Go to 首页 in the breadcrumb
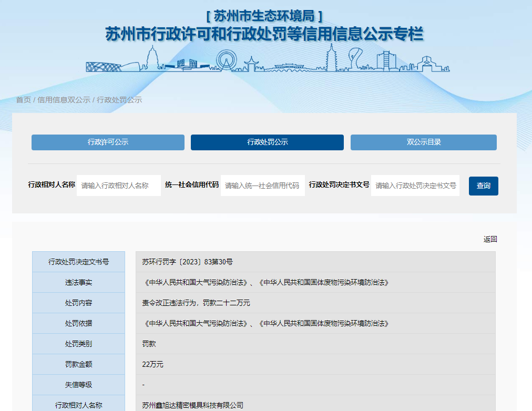This screenshot has height=411, width=532. [x=24, y=100]
